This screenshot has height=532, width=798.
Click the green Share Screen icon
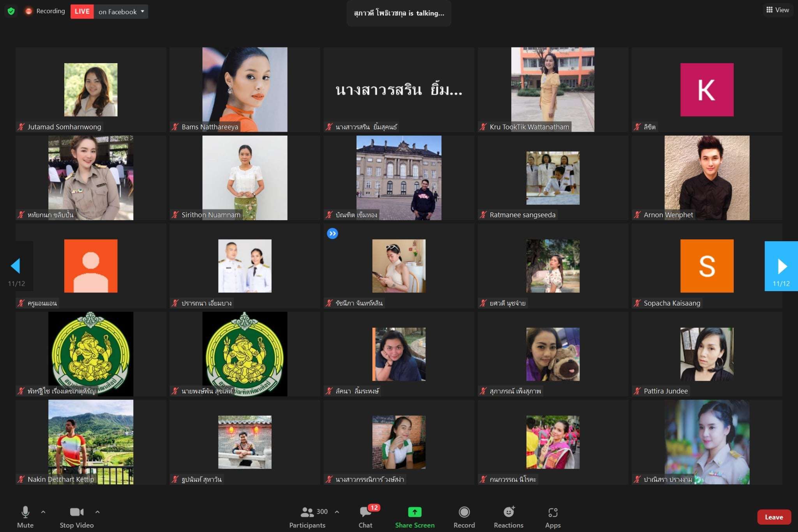[415, 512]
